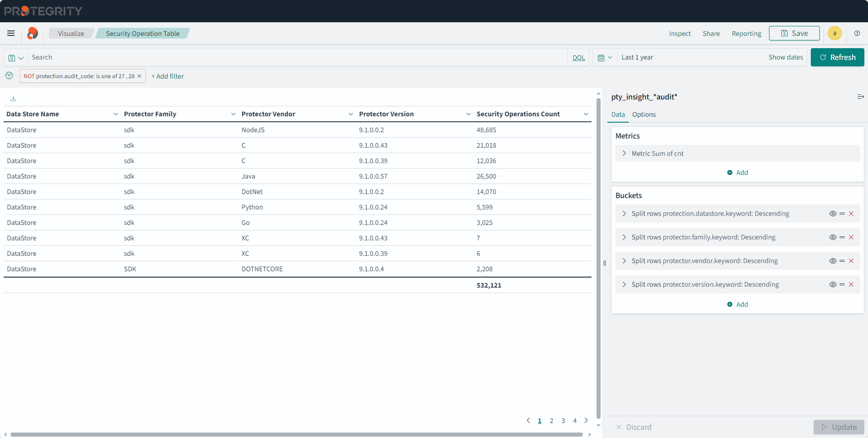This screenshot has width=868, height=438.
Task: Delete the protector.family.keyword bucket
Action: (x=851, y=237)
